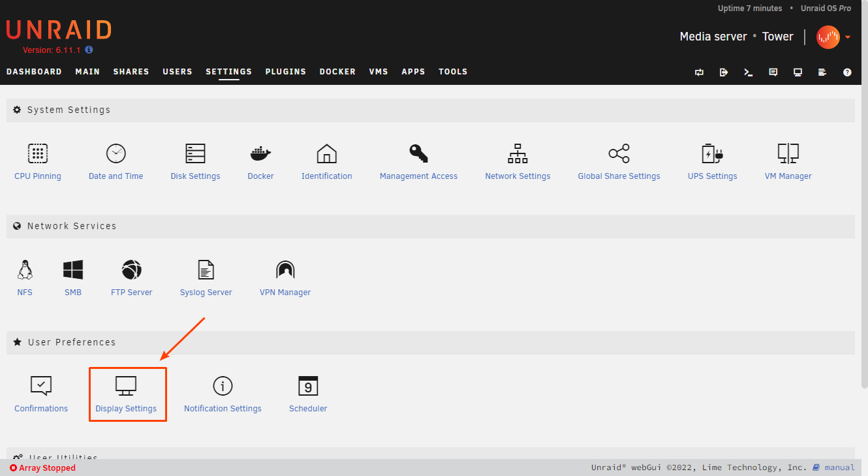Open NFS penguin icon
The height and width of the screenshot is (476, 868).
(25, 270)
